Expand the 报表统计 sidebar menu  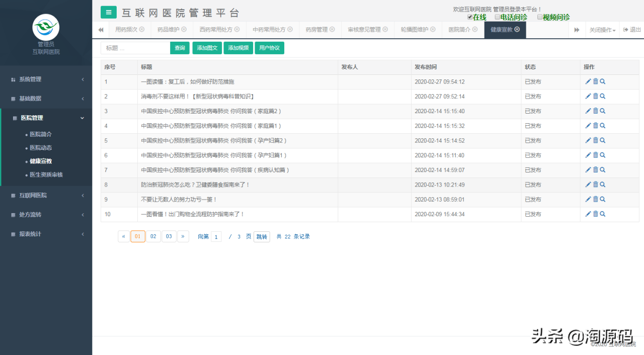[x=46, y=234]
